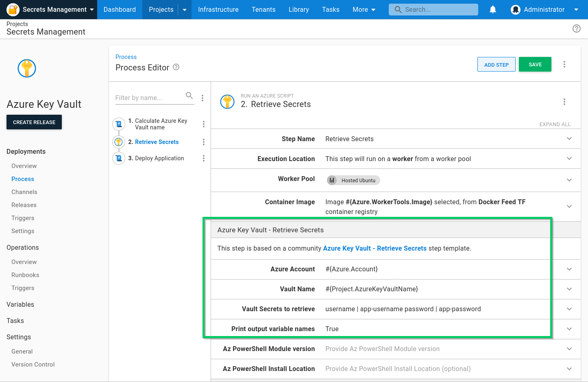Open the filter options ellipsis menu

pyautogui.click(x=203, y=98)
